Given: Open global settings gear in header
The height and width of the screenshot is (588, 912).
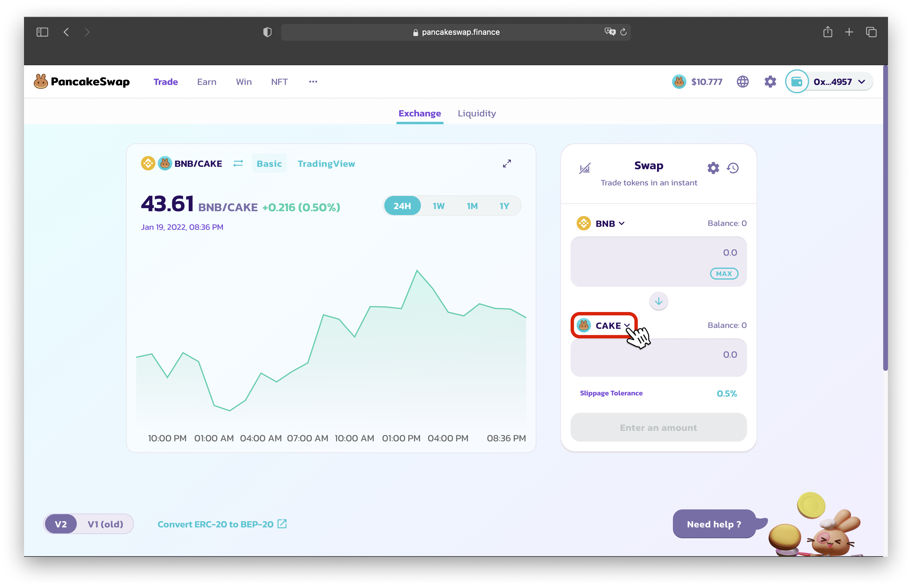Looking at the screenshot, I should tap(770, 82).
